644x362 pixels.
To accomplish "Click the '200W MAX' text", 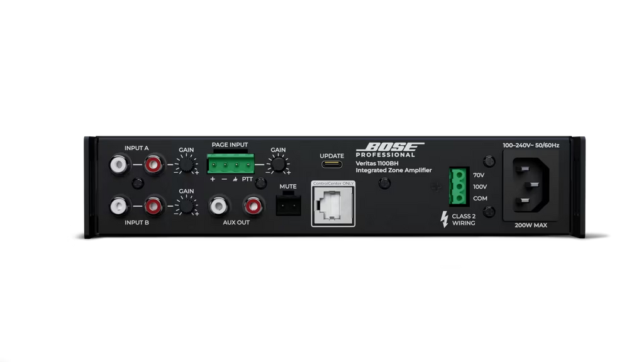I will (531, 225).
